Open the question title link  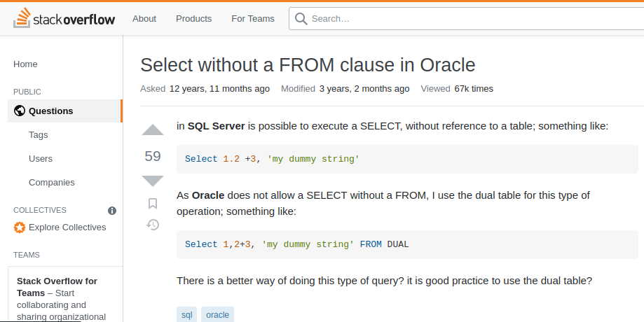coord(308,65)
